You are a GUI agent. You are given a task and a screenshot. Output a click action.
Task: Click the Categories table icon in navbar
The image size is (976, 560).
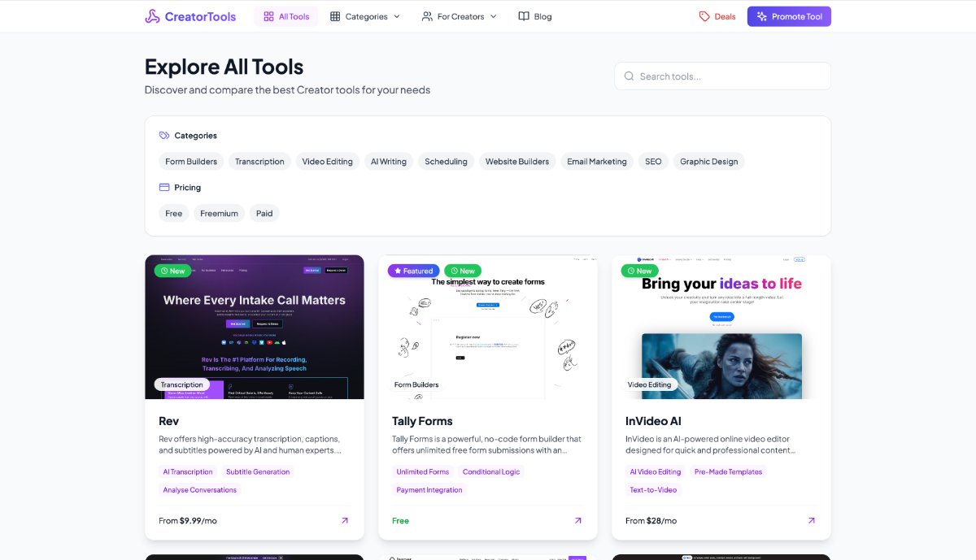[335, 16]
